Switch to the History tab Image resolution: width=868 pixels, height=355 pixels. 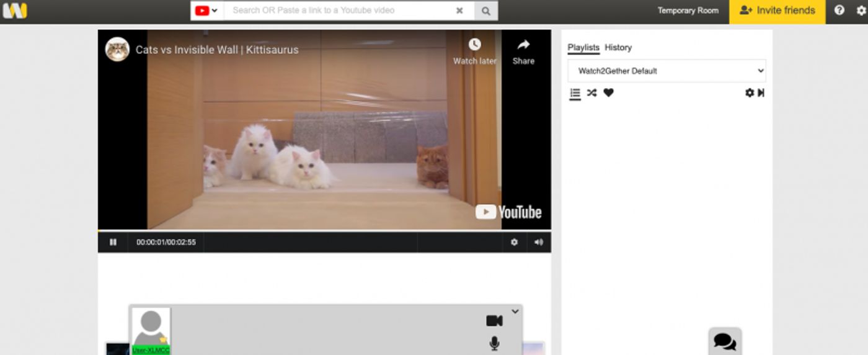(618, 48)
